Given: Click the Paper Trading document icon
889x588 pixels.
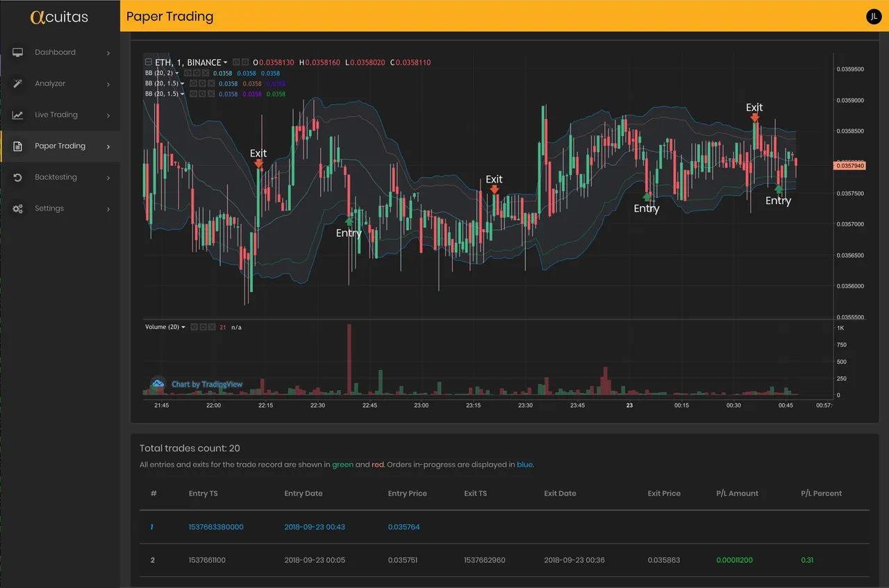Looking at the screenshot, I should point(18,146).
